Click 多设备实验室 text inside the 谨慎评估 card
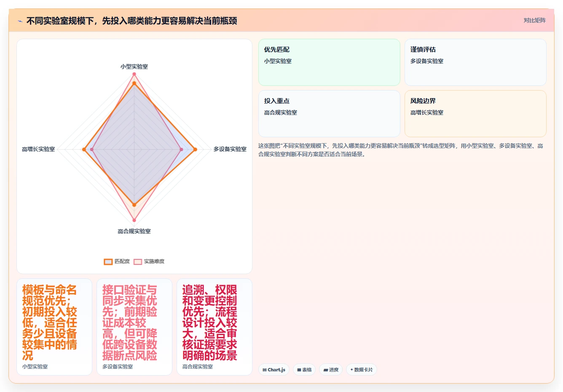 pos(427,61)
